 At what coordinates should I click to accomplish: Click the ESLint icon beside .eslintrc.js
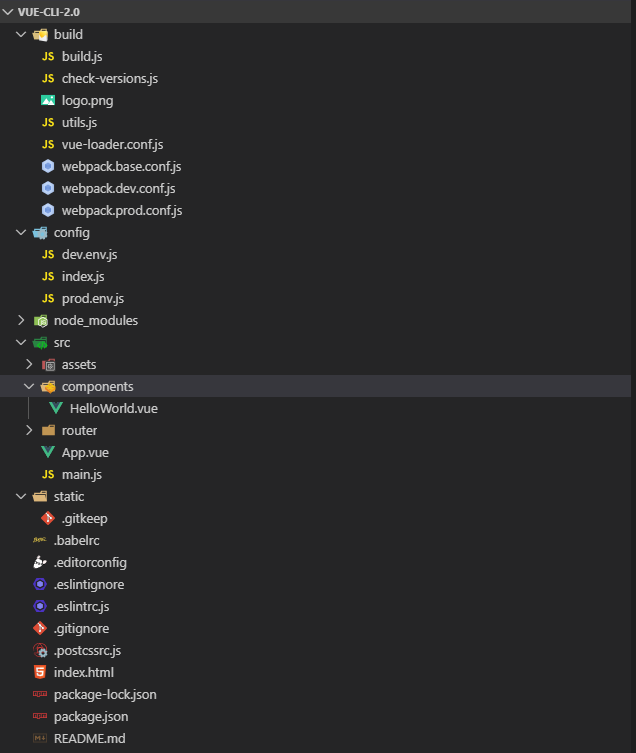(40, 607)
